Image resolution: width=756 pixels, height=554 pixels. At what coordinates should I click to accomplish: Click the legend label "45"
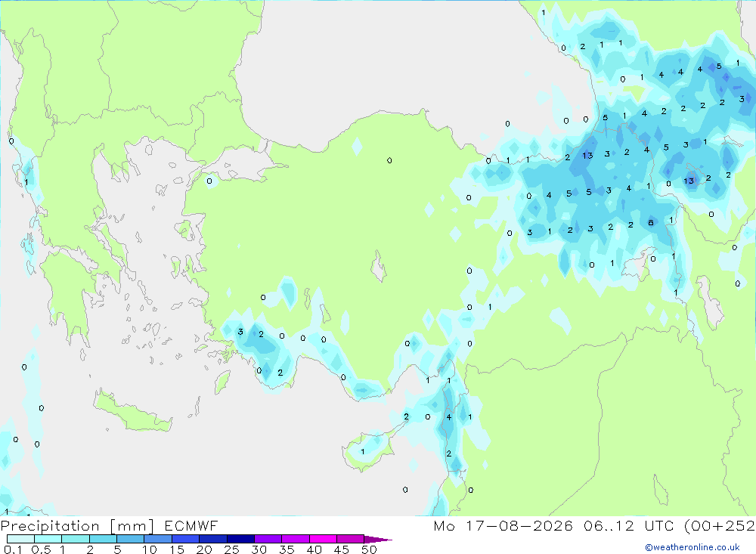tap(342, 549)
